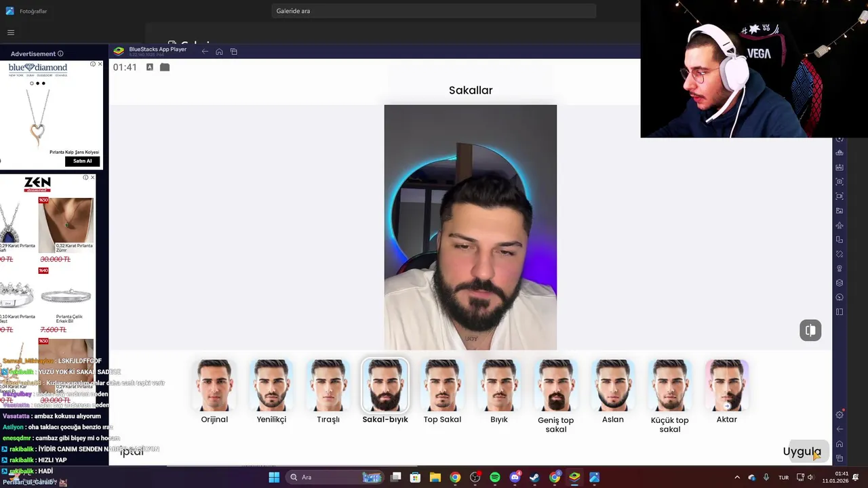Image resolution: width=868 pixels, height=488 pixels.
Task: Close the Blue Diamond ad
Action: coord(100,64)
